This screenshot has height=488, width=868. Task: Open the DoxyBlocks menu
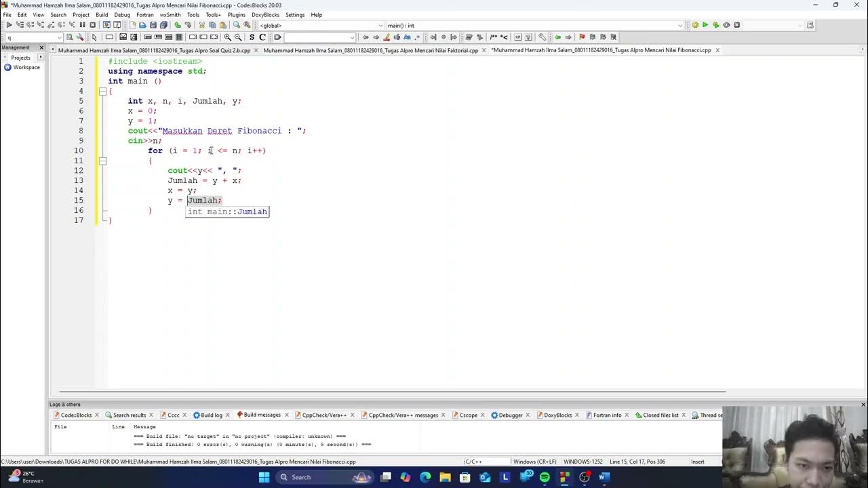point(265,14)
